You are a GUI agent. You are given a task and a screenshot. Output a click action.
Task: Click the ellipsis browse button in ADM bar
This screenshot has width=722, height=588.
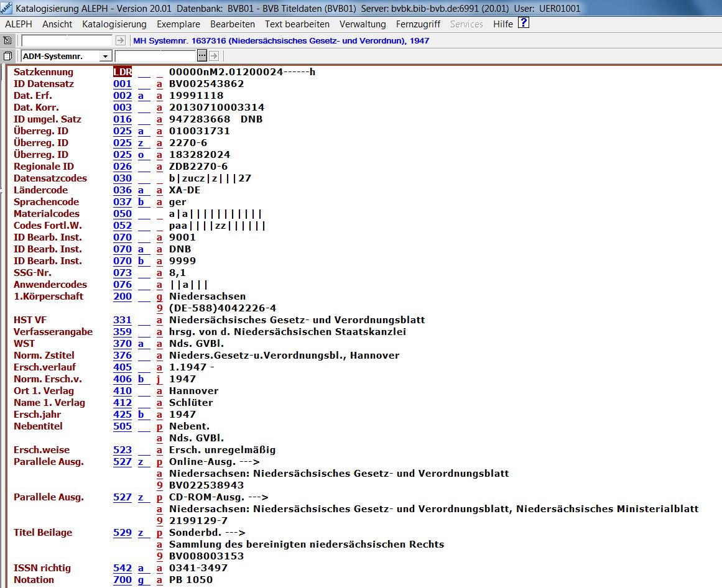click(201, 56)
